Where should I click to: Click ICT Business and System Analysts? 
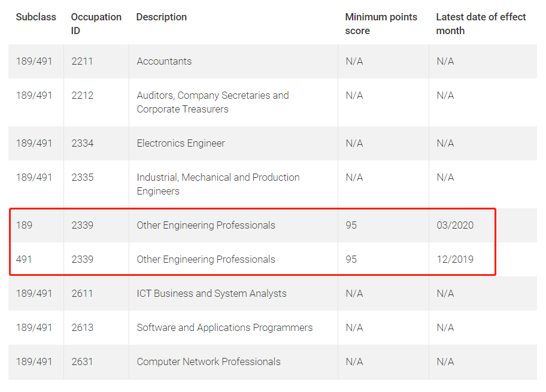(x=212, y=293)
